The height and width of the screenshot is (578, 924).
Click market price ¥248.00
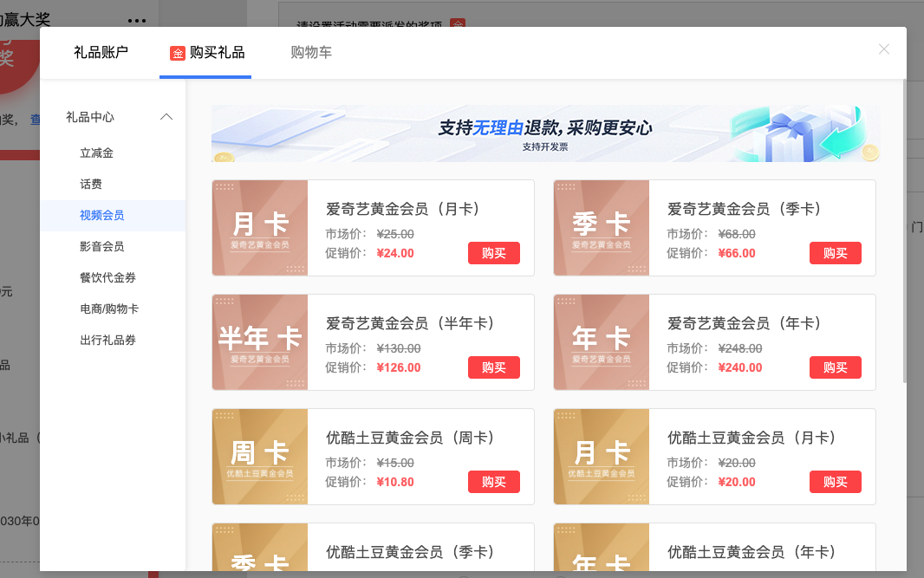click(x=740, y=349)
